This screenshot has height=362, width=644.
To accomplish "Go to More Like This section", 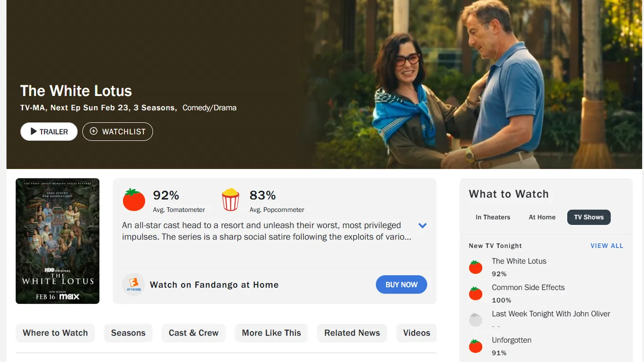I will (x=271, y=333).
